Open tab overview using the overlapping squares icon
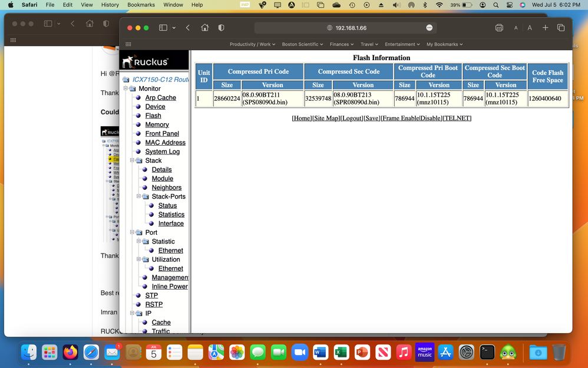This screenshot has height=368, width=588. point(561,27)
